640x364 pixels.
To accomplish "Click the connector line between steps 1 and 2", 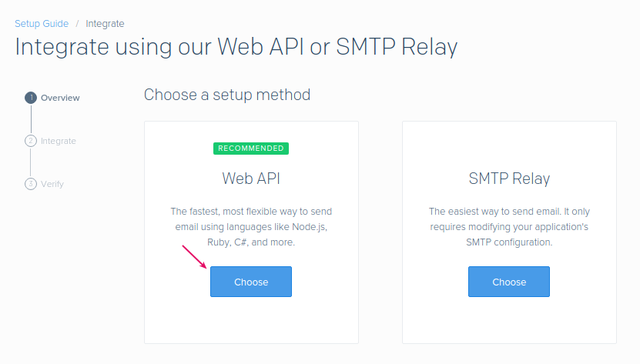I will pyautogui.click(x=31, y=119).
